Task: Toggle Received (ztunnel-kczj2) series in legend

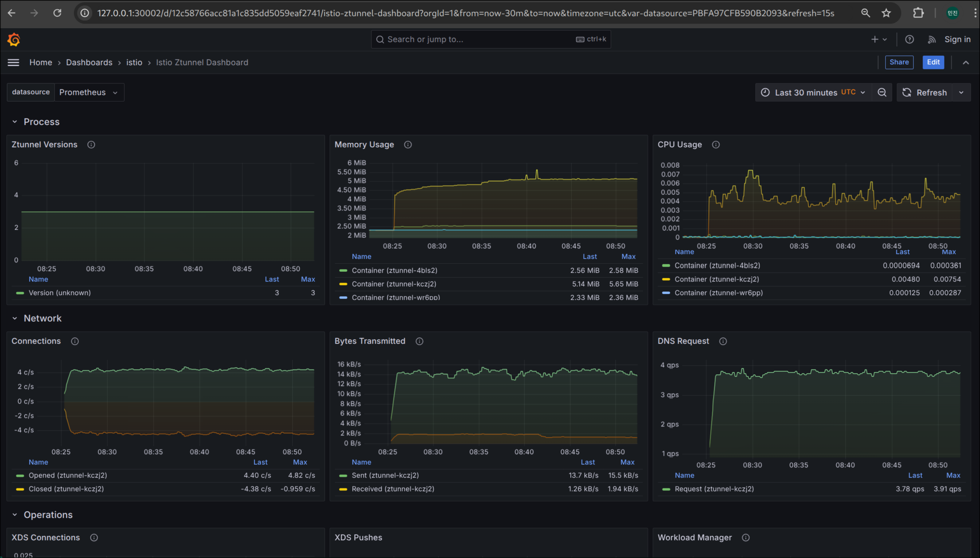Action: point(393,489)
